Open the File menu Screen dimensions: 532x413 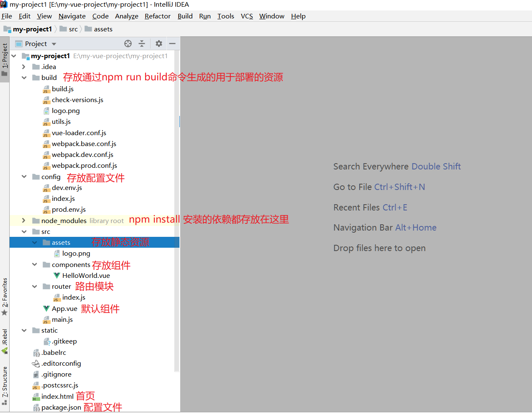pyautogui.click(x=7, y=16)
